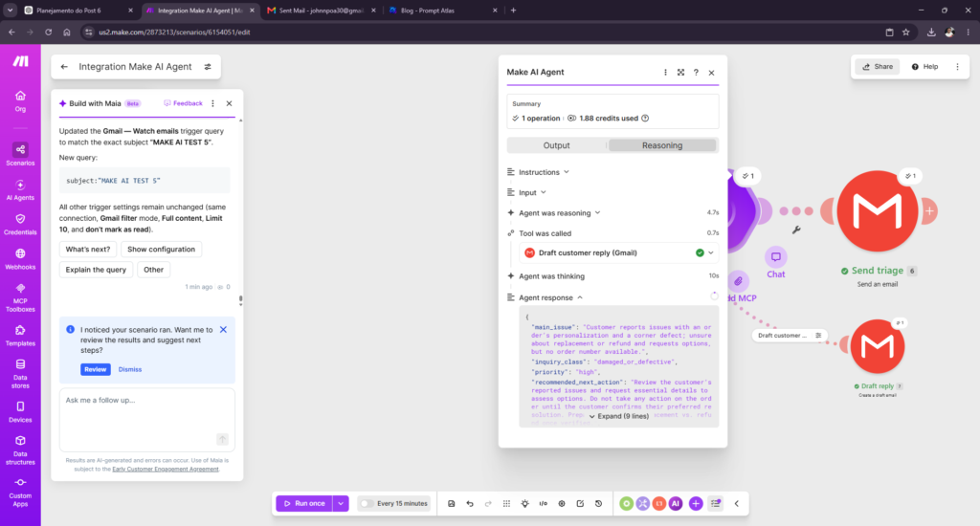Open Run once dropdown arrow
This screenshot has height=526, width=980.
point(341,503)
